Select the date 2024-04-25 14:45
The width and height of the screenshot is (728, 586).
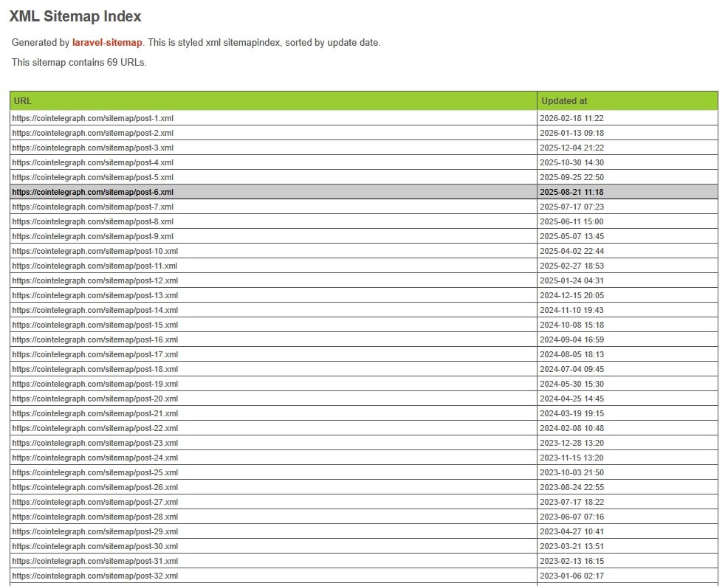(571, 399)
